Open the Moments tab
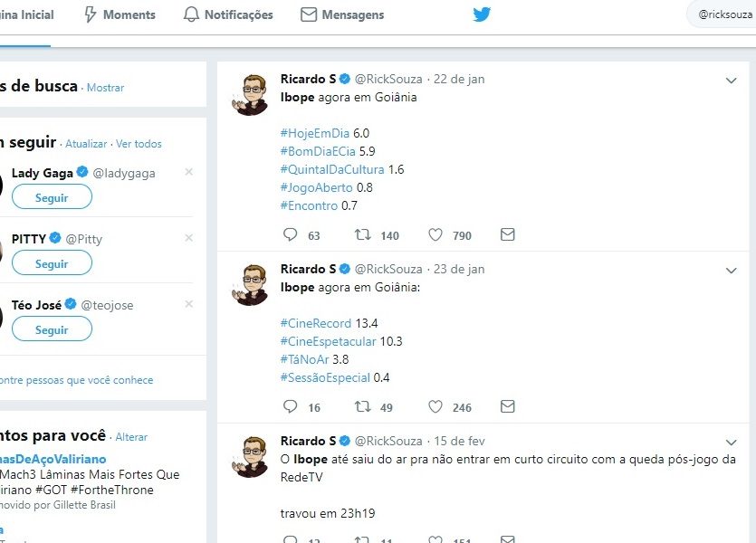756x543 pixels. [120, 14]
